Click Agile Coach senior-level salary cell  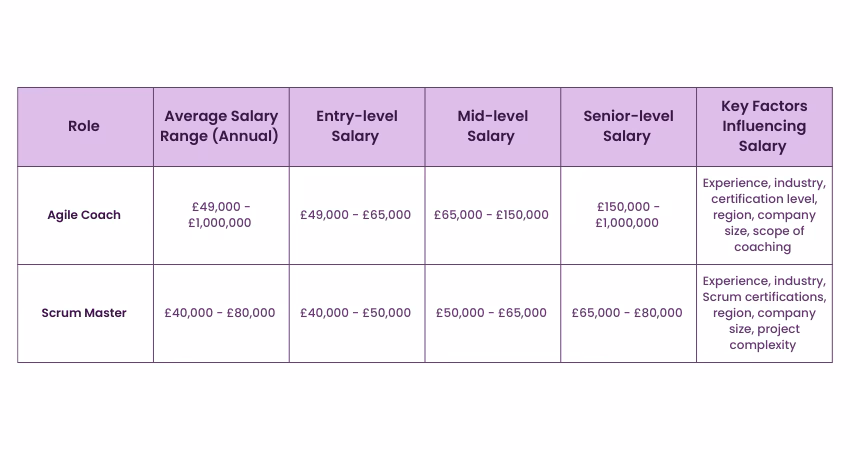[x=627, y=215]
